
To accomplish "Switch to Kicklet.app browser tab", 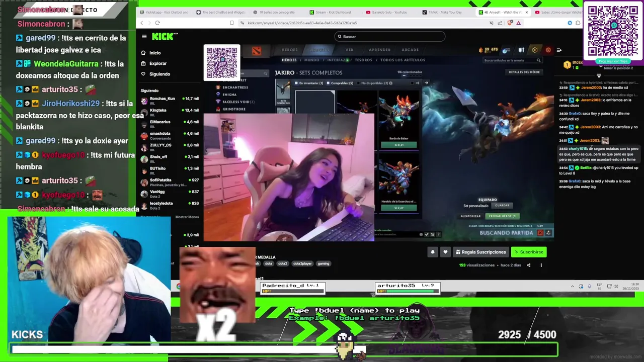I will click(x=165, y=12).
